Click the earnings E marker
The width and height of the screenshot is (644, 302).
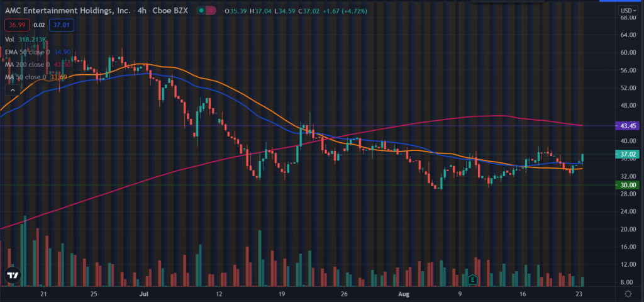[x=473, y=280]
